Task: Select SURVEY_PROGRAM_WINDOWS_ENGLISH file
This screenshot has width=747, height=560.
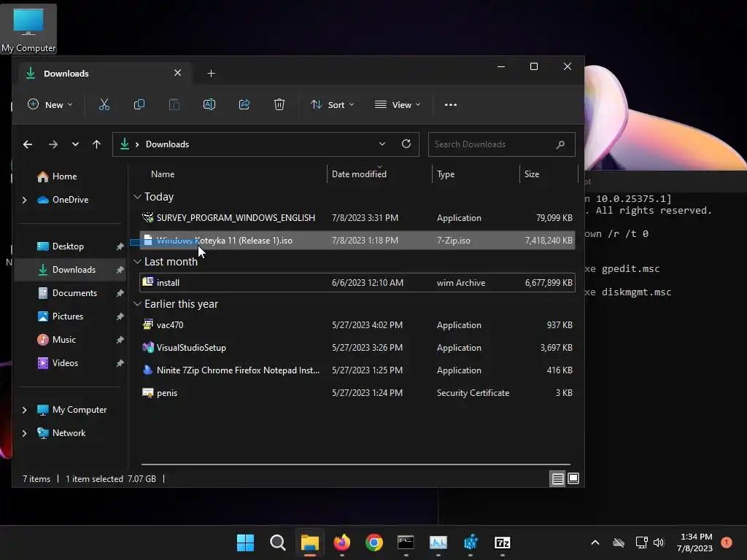Action: tap(357, 218)
